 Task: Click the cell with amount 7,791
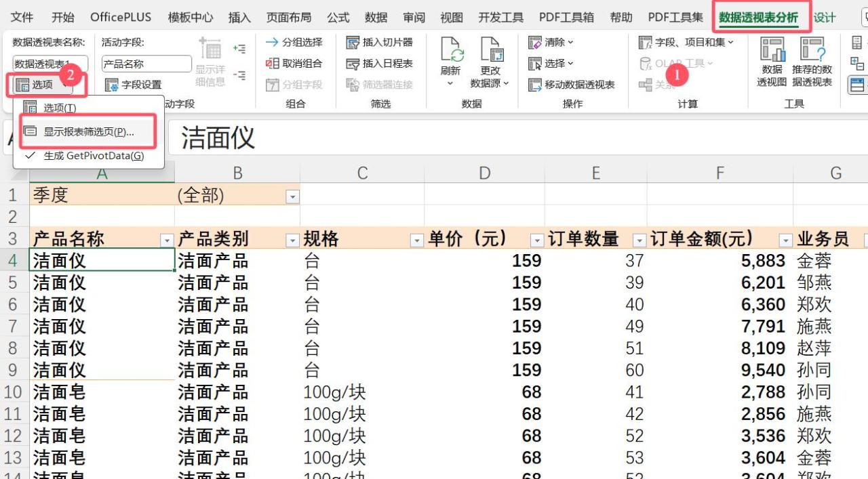(720, 327)
